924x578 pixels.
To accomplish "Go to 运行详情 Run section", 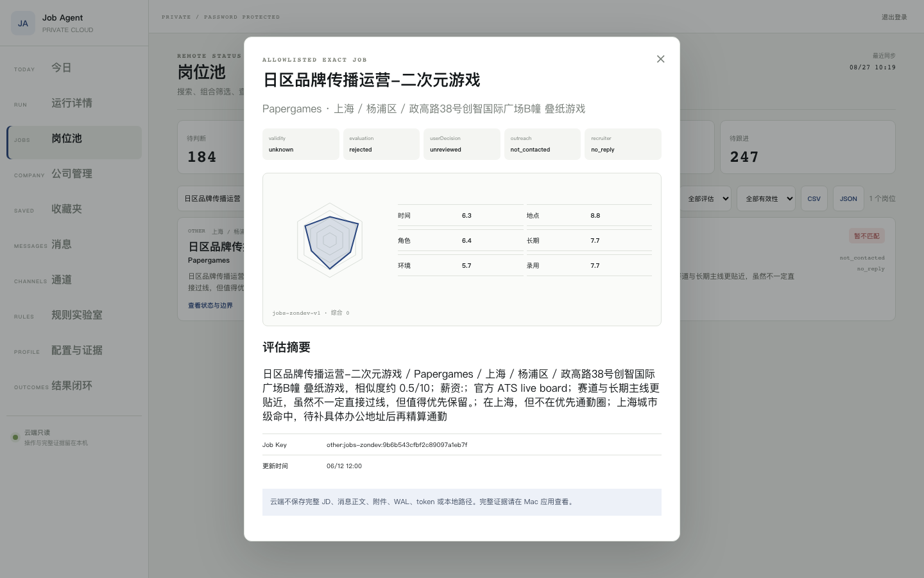I will click(74, 103).
